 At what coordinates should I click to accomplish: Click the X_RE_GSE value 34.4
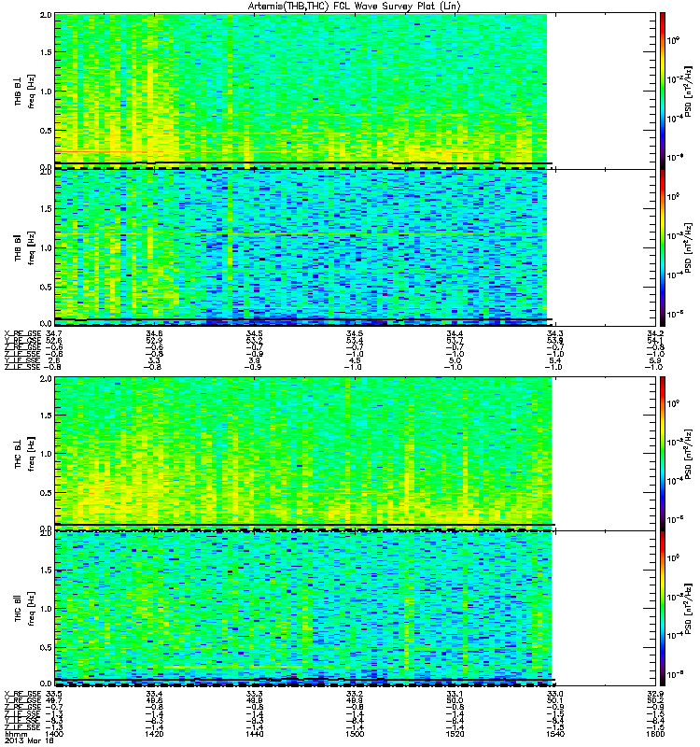coord(455,333)
